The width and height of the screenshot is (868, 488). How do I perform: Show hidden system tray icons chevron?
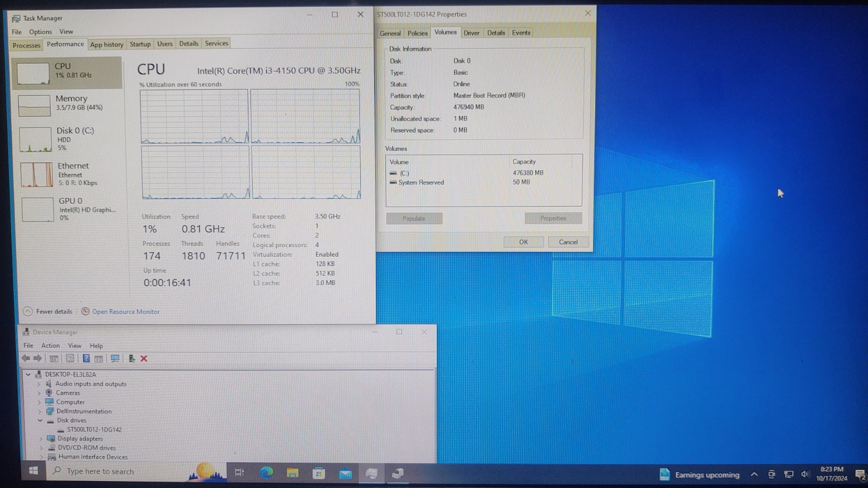(x=754, y=474)
